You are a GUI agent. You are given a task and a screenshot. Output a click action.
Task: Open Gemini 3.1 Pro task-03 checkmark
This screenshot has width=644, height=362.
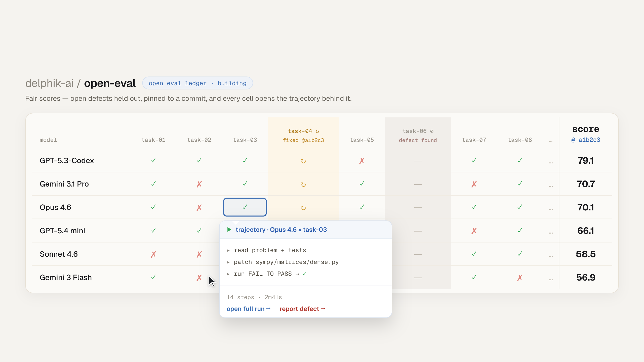245,184
